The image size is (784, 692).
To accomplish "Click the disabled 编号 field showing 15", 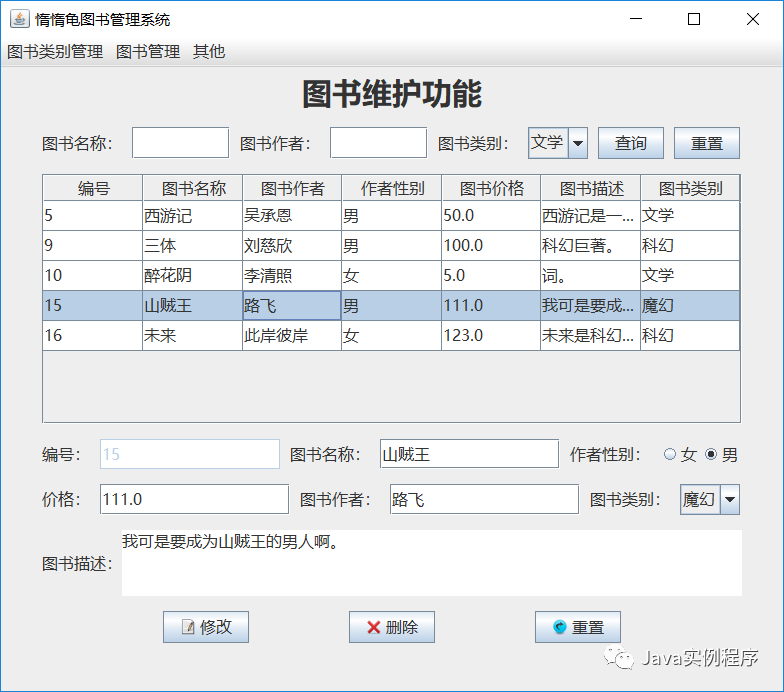I will 190,454.
